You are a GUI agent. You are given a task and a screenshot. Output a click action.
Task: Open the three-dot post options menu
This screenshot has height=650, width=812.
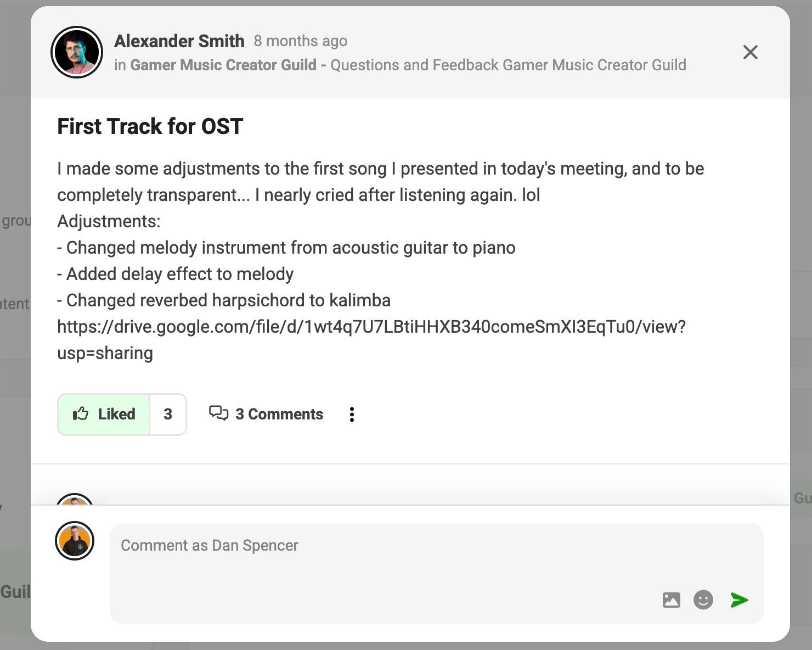pyautogui.click(x=352, y=414)
